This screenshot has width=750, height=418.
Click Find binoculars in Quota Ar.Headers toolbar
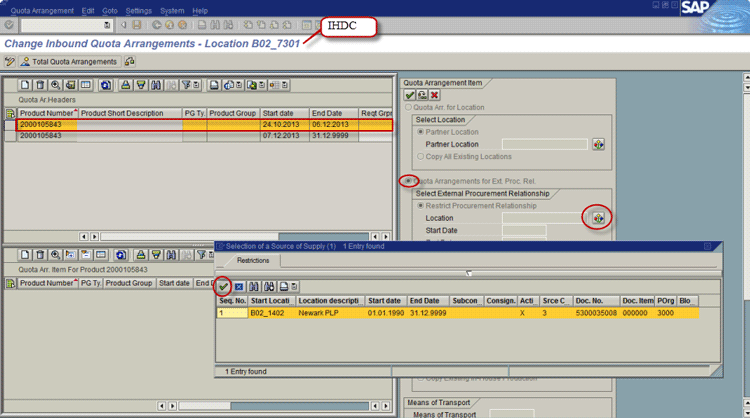pyautogui.click(x=156, y=85)
